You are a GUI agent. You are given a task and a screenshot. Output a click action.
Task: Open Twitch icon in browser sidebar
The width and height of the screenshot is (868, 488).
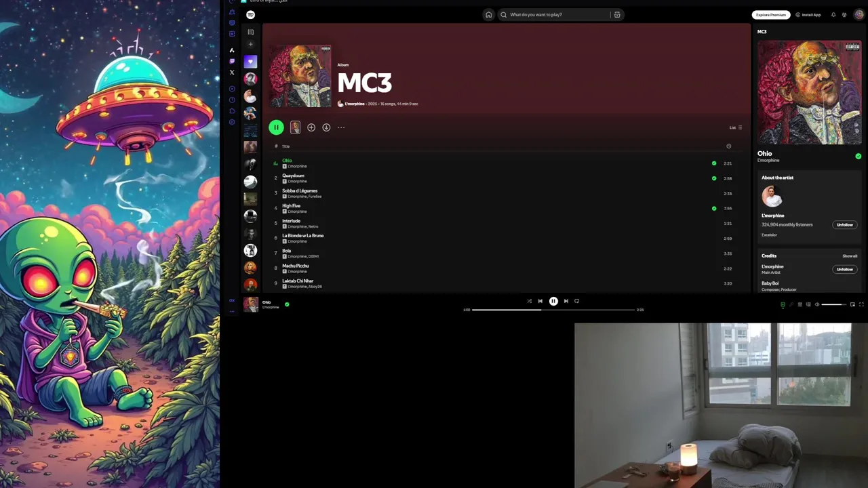click(x=232, y=61)
